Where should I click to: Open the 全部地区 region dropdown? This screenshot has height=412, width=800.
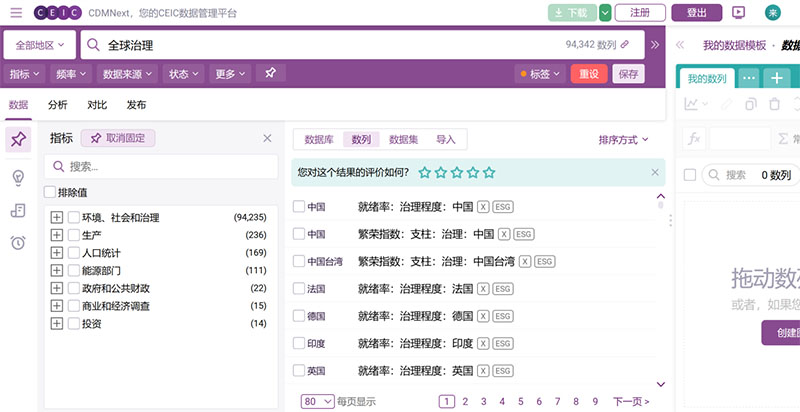coord(40,45)
